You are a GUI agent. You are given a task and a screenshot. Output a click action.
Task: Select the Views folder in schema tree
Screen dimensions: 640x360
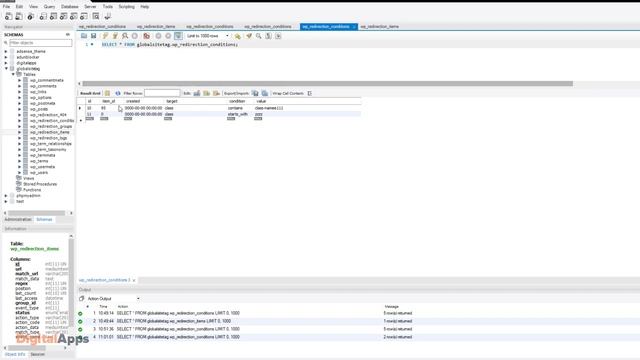coord(29,178)
